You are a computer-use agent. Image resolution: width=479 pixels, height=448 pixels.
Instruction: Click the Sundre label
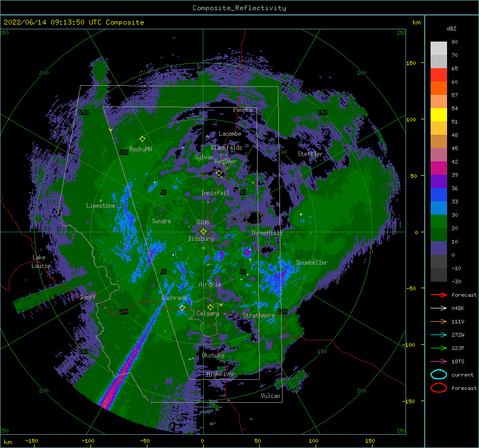pyautogui.click(x=161, y=221)
